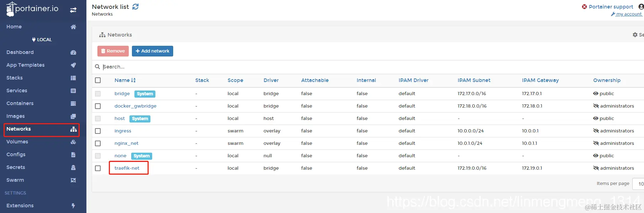Click the Remove button

point(113,51)
